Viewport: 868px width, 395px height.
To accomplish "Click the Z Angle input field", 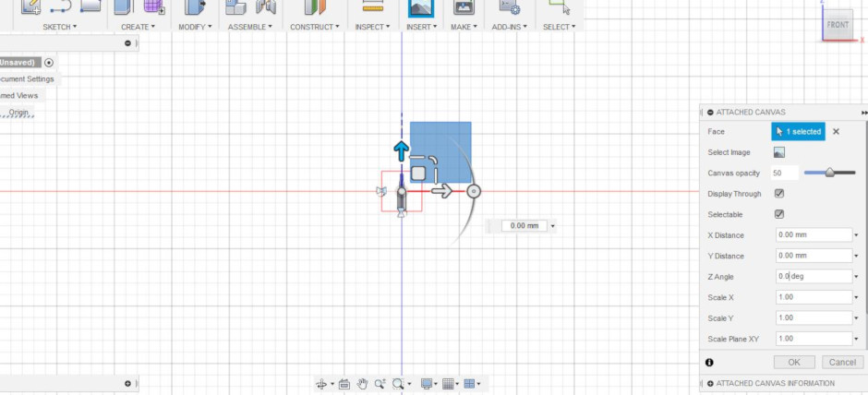I will (x=814, y=277).
